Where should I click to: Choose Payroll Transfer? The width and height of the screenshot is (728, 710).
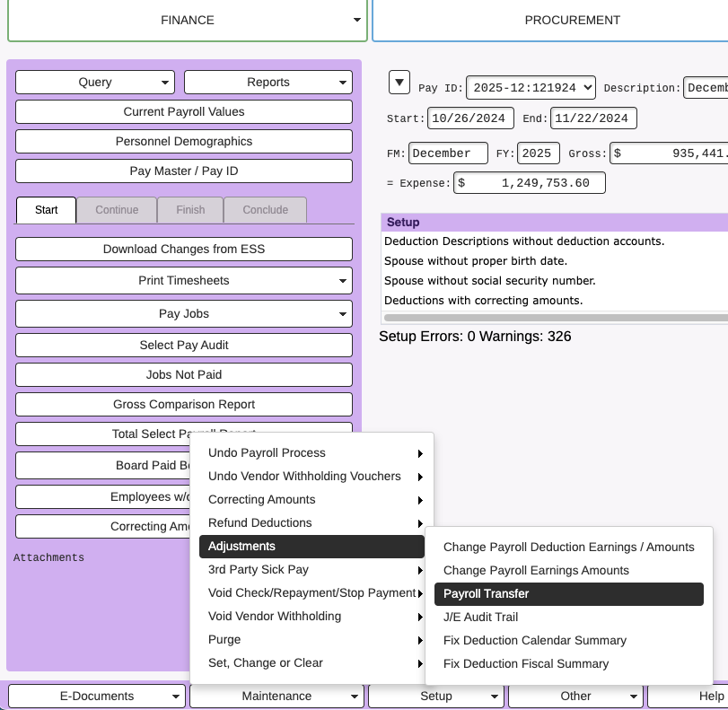[569, 594]
